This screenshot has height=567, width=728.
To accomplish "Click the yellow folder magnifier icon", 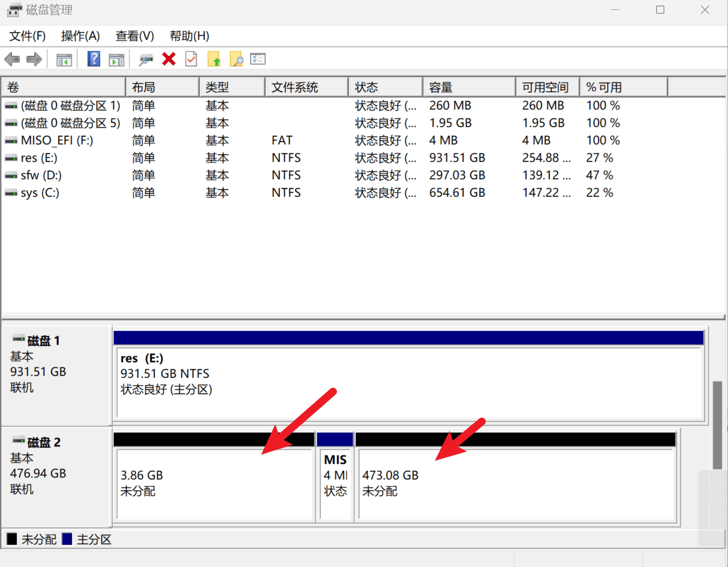I will point(236,59).
